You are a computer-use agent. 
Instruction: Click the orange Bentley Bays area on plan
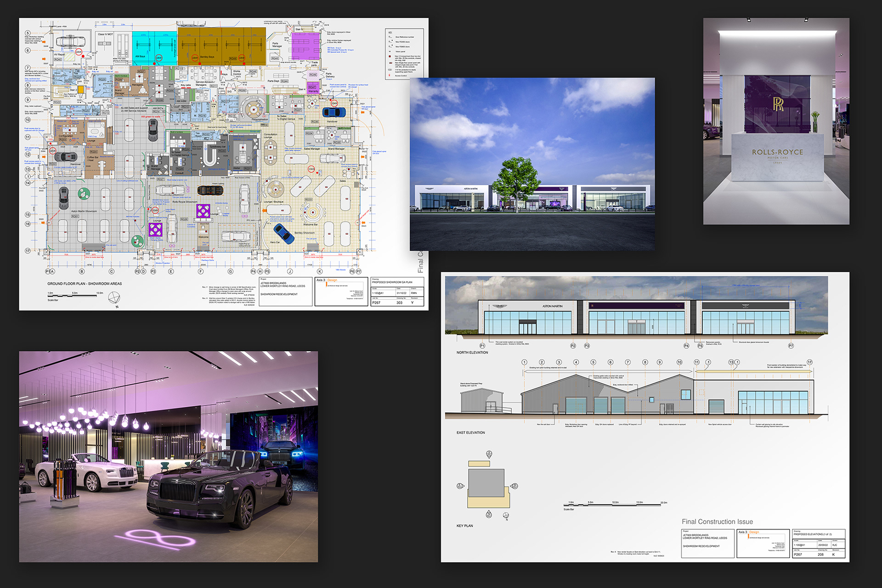[x=221, y=45]
